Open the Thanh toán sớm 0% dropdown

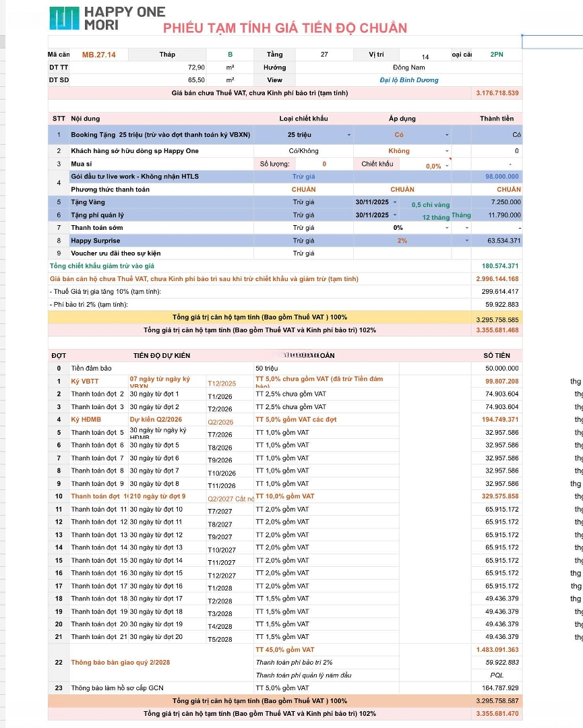[x=448, y=228]
